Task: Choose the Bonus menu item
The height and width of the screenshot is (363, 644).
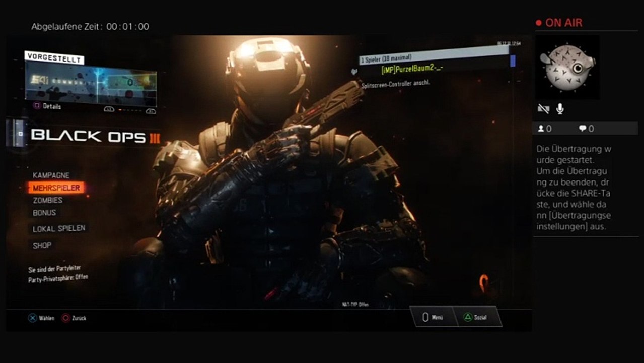Action: tap(44, 213)
